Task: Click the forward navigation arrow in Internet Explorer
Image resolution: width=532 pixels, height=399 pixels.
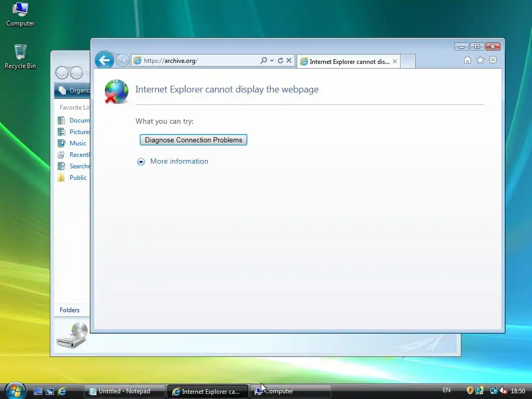Action: pyautogui.click(x=122, y=61)
